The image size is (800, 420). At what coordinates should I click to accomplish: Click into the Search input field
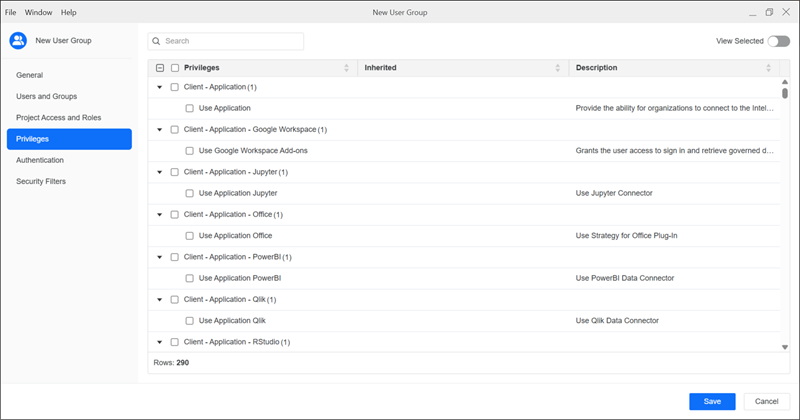[x=230, y=41]
